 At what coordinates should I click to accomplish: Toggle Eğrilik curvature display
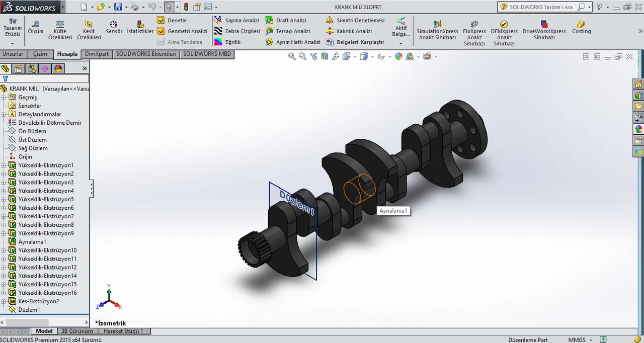[x=227, y=42]
